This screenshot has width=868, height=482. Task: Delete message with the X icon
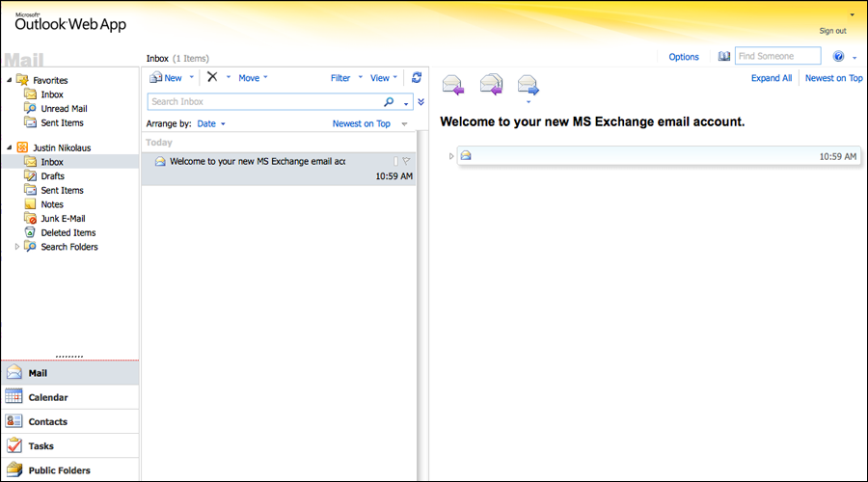point(212,77)
